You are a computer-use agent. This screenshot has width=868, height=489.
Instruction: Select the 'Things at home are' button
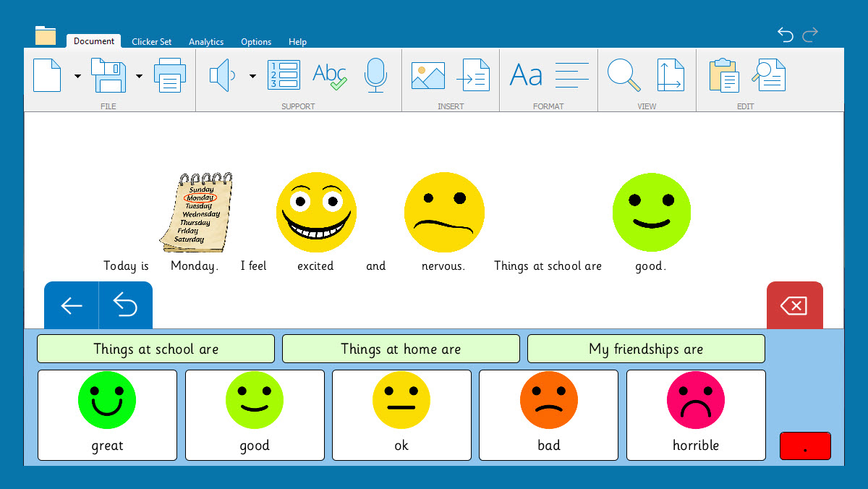[401, 349]
